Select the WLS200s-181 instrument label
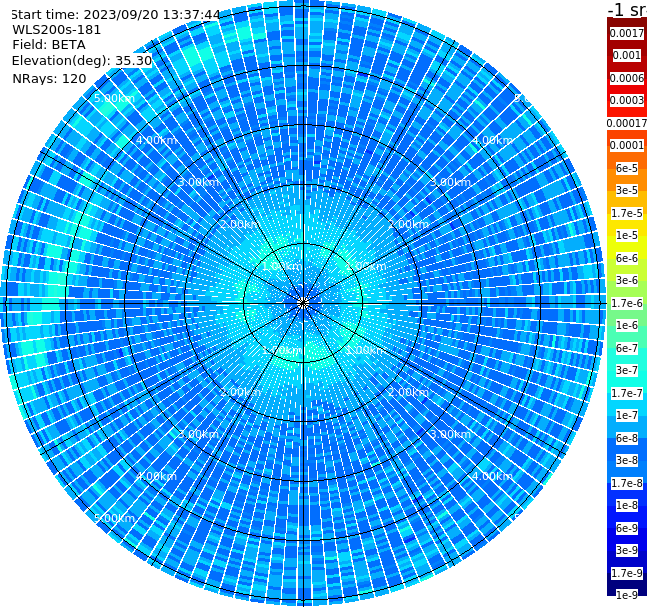The width and height of the screenshot is (647, 607). (57, 30)
